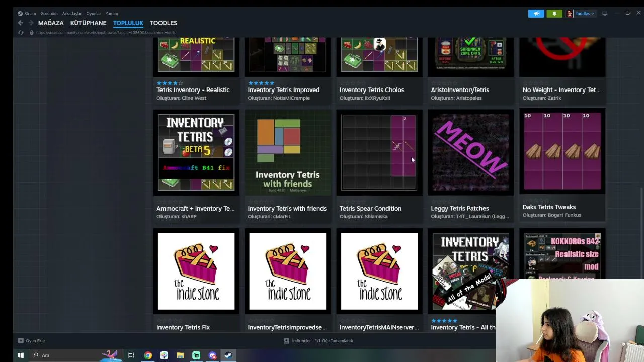
Task: Open the Yardım menu
Action: 112,14
